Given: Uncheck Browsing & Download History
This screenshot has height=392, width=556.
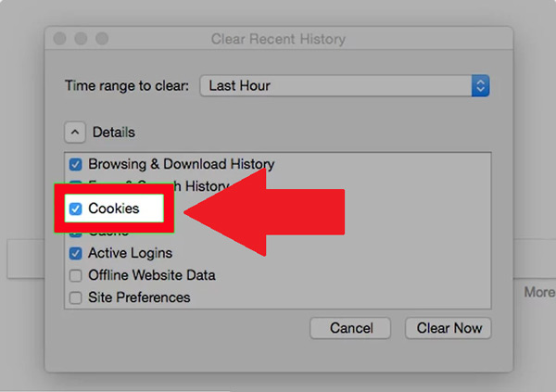Looking at the screenshot, I should click(x=76, y=164).
